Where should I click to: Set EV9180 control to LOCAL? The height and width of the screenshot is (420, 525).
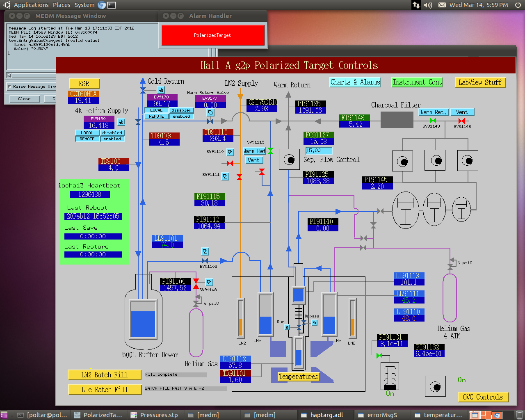(x=87, y=133)
